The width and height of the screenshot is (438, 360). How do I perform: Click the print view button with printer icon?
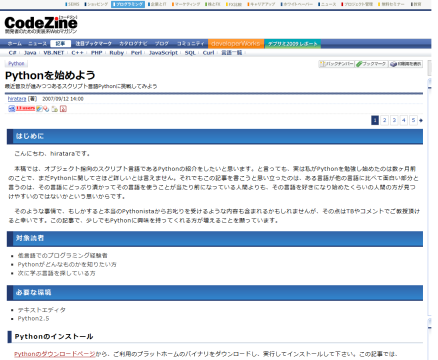pos(406,64)
